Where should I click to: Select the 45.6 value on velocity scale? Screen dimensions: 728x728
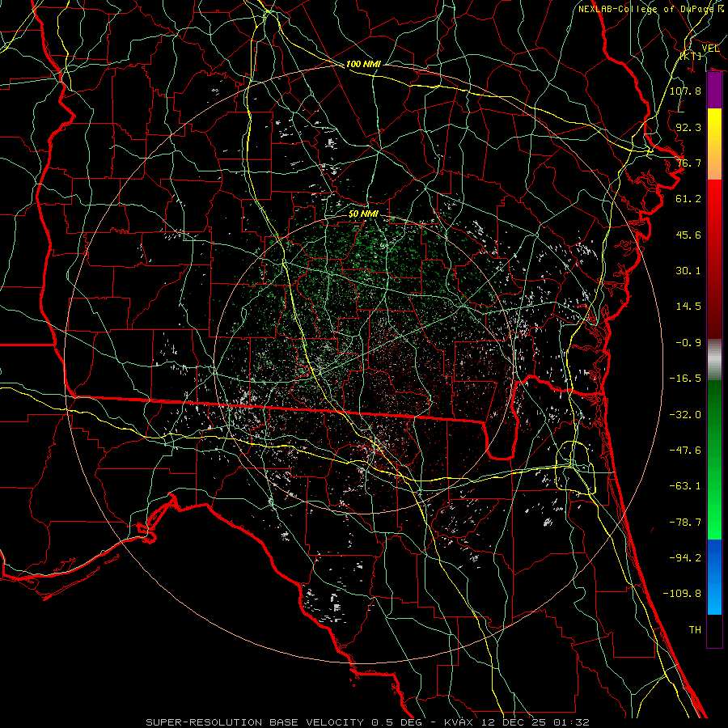pyautogui.click(x=688, y=235)
